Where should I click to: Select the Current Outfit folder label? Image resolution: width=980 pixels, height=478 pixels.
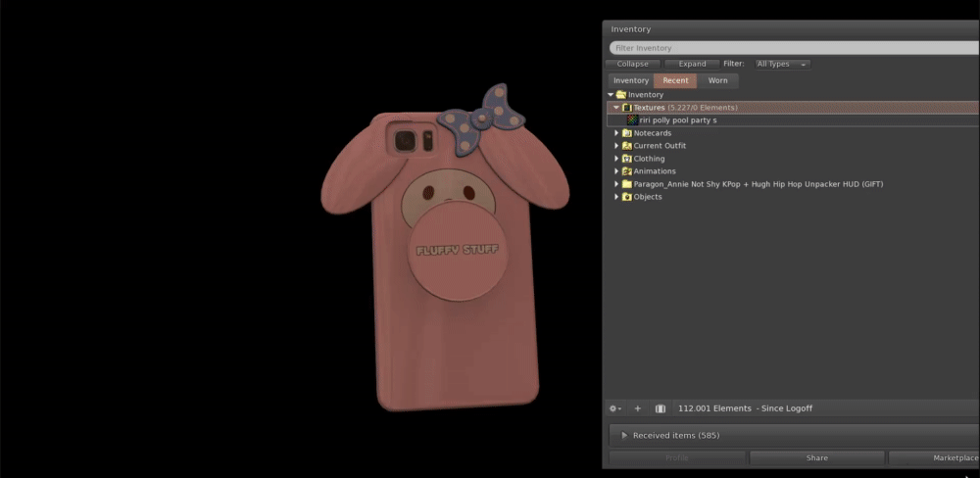[660, 146]
